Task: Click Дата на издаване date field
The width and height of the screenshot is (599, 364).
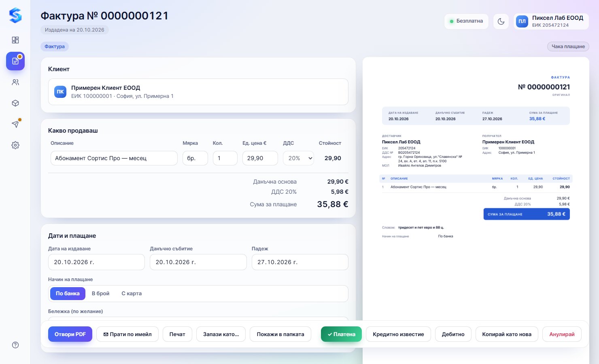Action: click(x=96, y=262)
